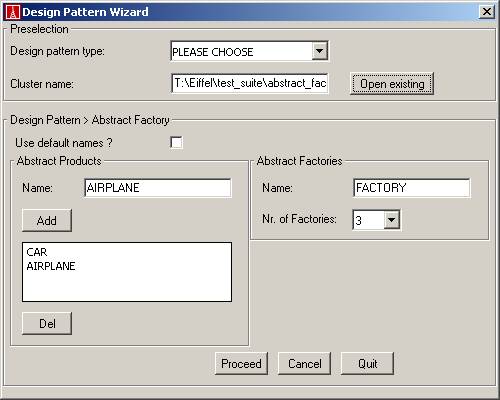This screenshot has height=400, width=500.
Task: Add the abstract product to list
Action: pos(47,220)
